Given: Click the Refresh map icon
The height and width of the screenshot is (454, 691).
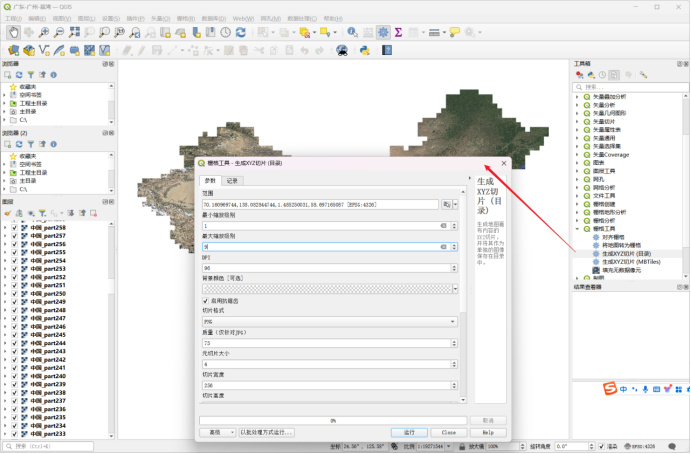Looking at the screenshot, I should [x=241, y=32].
